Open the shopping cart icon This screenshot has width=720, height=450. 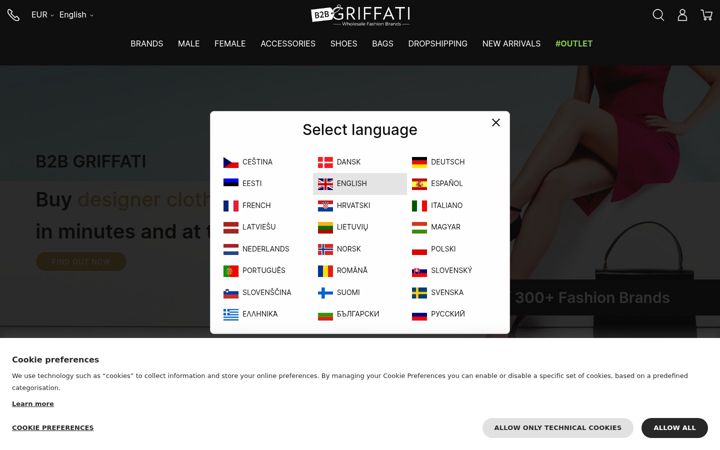[706, 15]
